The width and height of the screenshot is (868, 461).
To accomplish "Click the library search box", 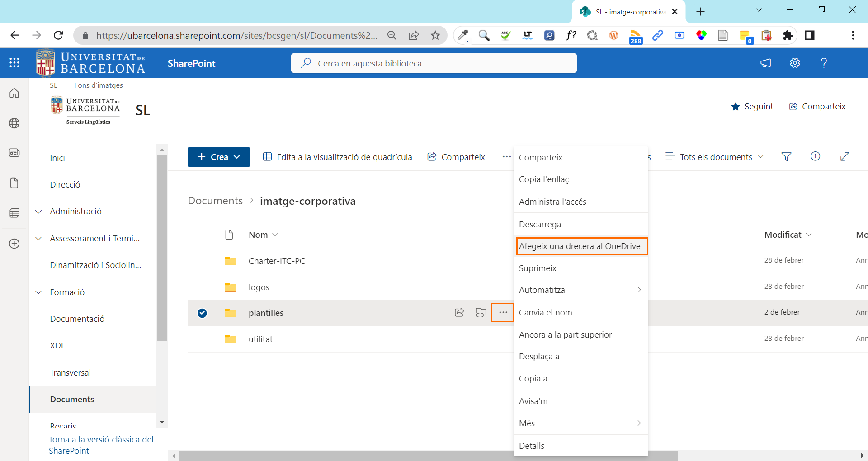I will 434,63.
